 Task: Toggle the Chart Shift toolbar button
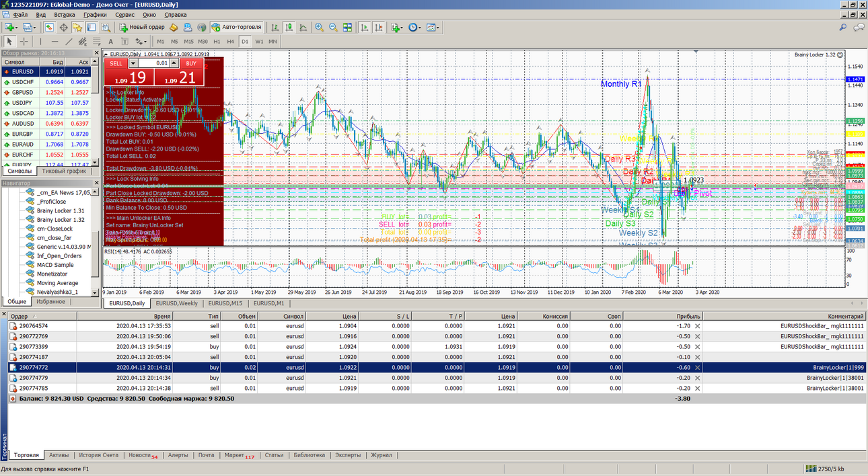tap(379, 28)
